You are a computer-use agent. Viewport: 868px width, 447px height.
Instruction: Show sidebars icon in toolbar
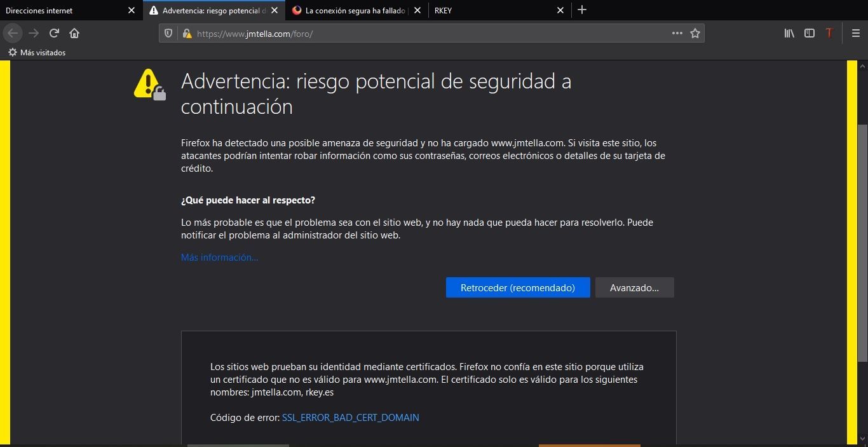tap(810, 33)
